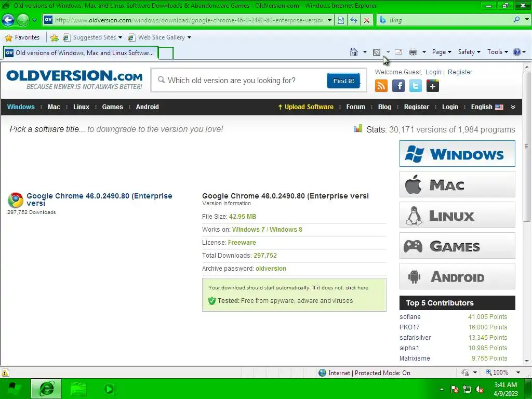The image size is (532, 399).
Task: Click the Refresh icon in address bar
Action: coord(354,20)
